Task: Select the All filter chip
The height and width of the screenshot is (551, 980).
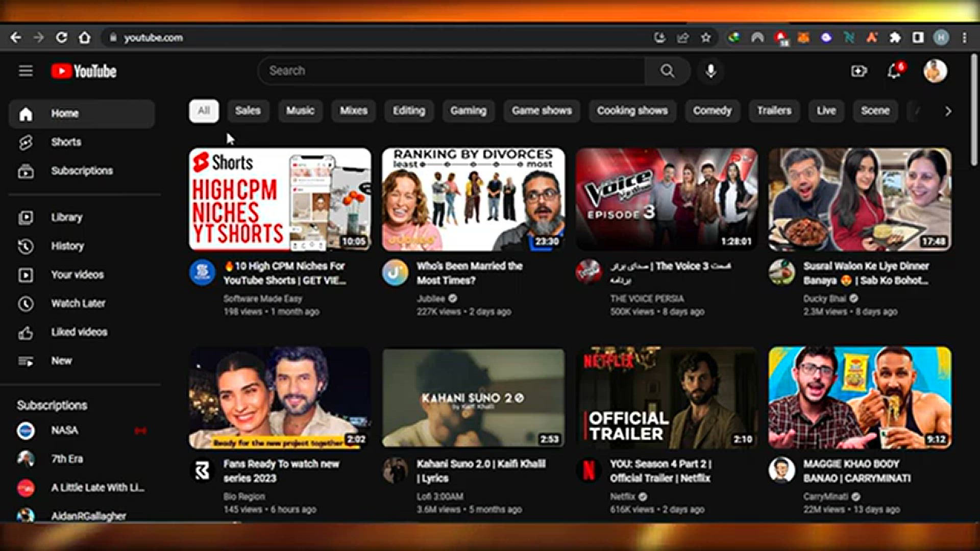Action: (x=204, y=111)
